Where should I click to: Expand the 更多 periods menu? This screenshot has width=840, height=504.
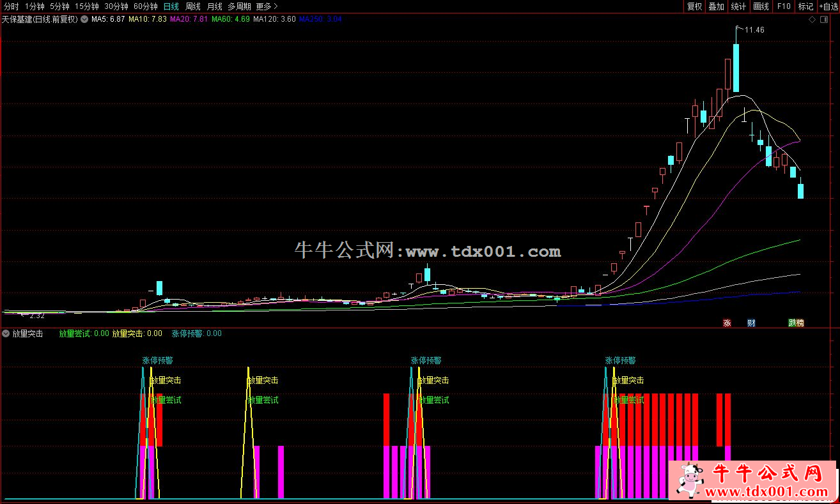click(x=267, y=6)
